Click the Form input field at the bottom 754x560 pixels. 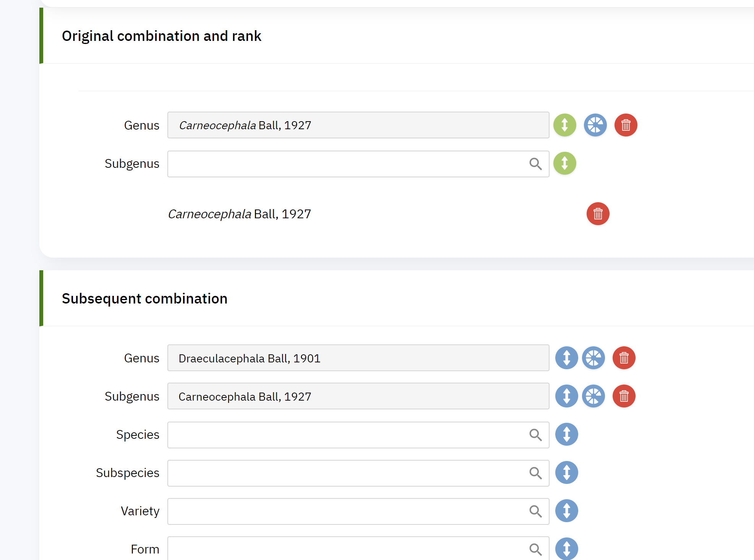pos(344,549)
